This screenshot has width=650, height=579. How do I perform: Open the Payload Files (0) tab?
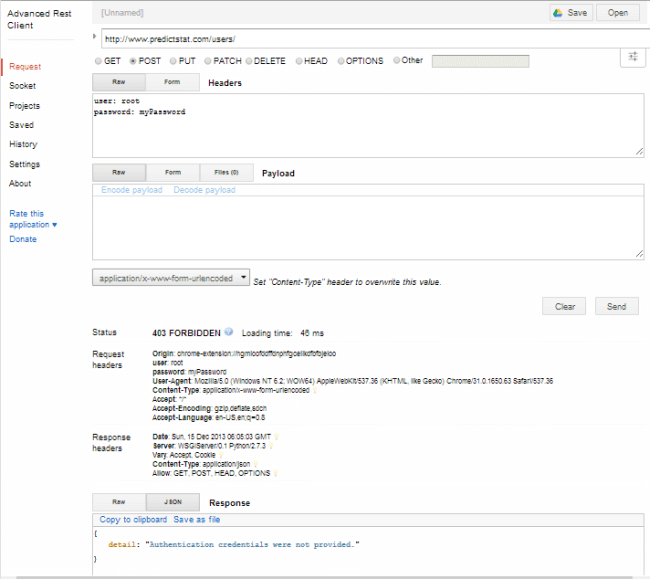coord(226,172)
